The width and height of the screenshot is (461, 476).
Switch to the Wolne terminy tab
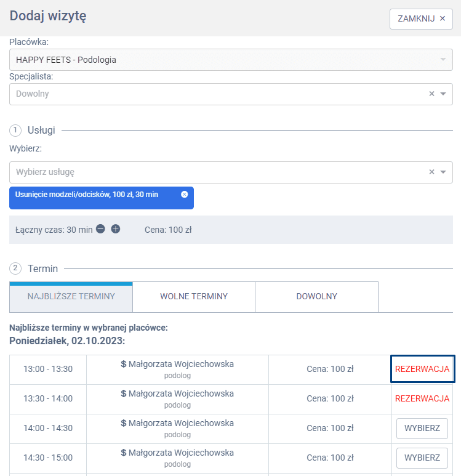point(194,297)
